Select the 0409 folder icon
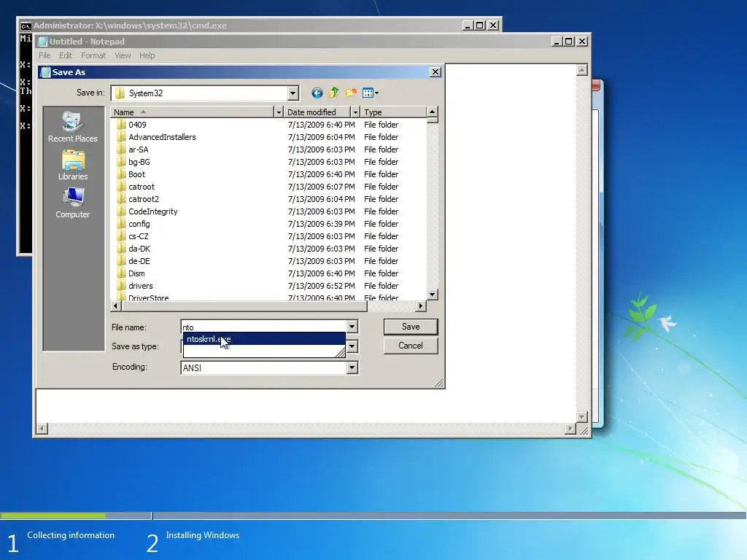The width and height of the screenshot is (747, 560). [x=122, y=124]
